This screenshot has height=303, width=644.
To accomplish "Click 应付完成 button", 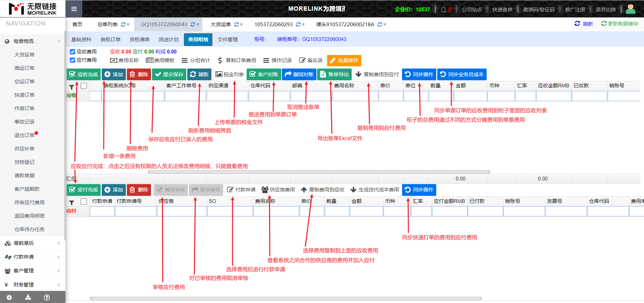I will coord(84,190).
